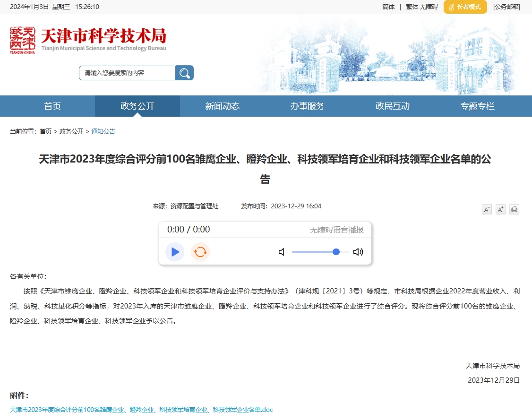
Task: Click the loud speaker volume icon
Action: click(358, 252)
